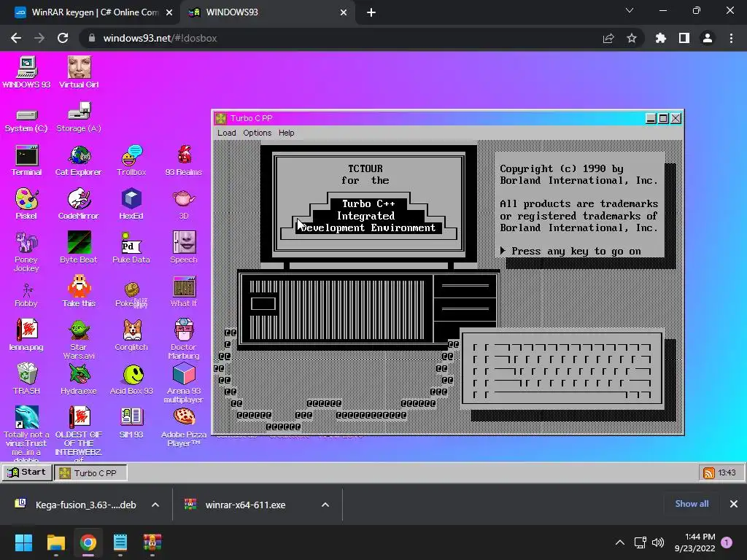747x560 pixels.
Task: Open a new browser tab
Action: coord(371,13)
